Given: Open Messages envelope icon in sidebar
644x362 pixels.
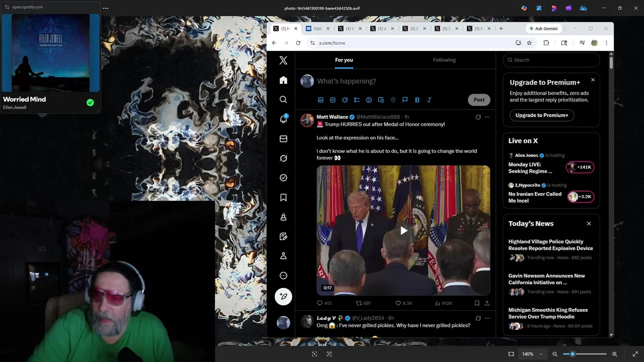Looking at the screenshot, I should click(x=283, y=139).
